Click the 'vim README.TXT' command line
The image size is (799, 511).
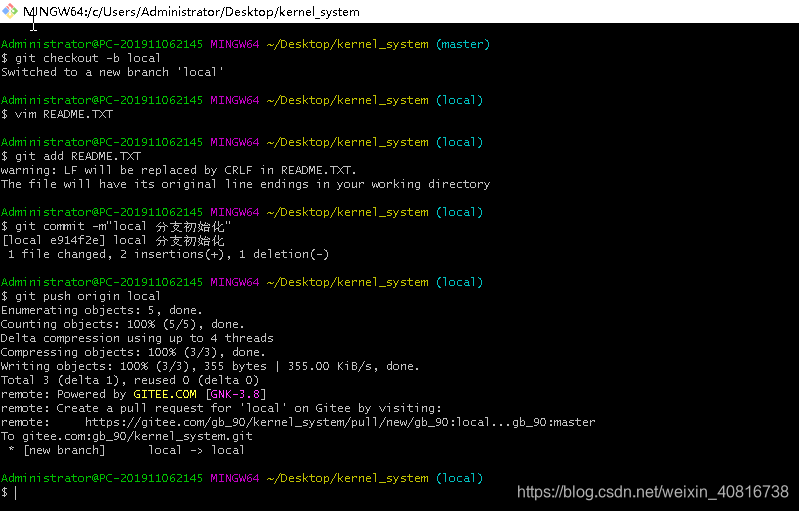point(57,114)
